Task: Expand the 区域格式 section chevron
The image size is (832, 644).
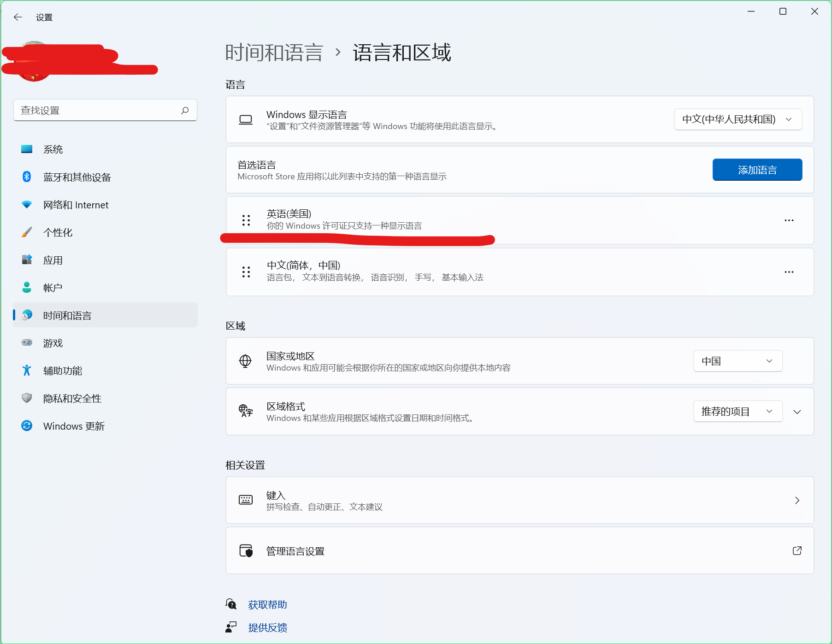Action: click(797, 412)
